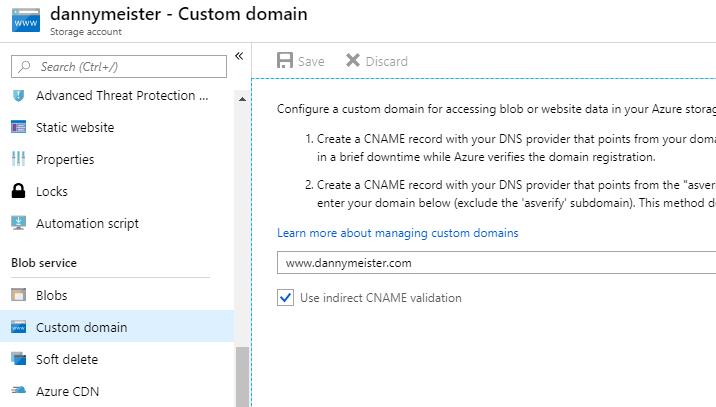The image size is (716, 407).
Task: Click the Save floppy disk icon
Action: 285,60
